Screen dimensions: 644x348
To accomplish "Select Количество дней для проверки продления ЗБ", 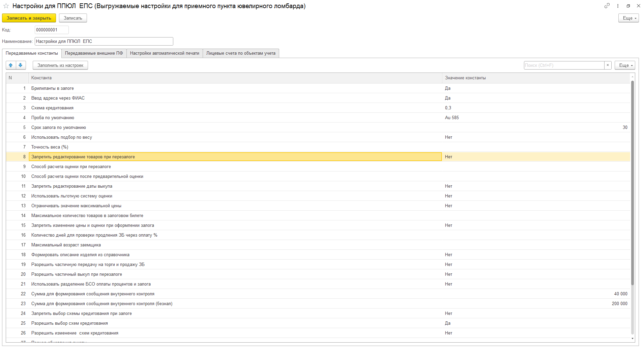I will (318, 235).
